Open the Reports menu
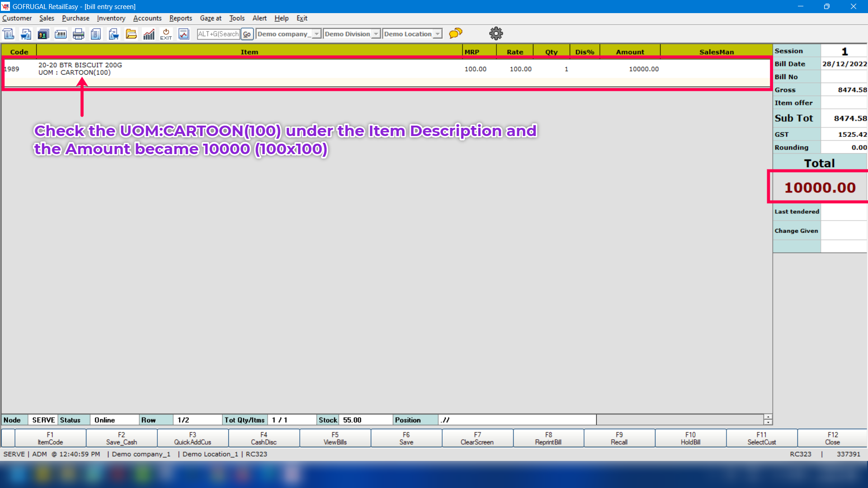 point(180,18)
